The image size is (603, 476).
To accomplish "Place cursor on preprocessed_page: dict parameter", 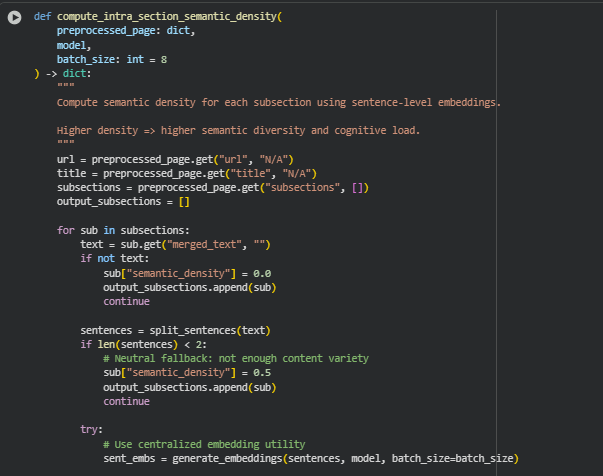I will [x=125, y=31].
